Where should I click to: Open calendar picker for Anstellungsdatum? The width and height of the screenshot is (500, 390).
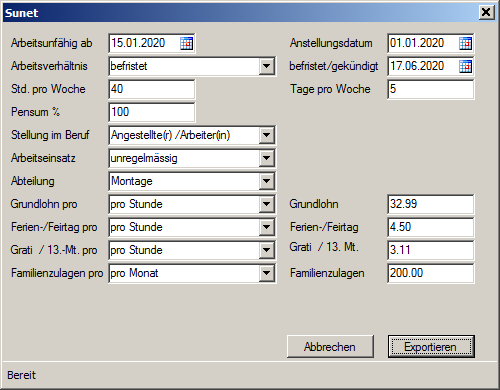point(465,43)
